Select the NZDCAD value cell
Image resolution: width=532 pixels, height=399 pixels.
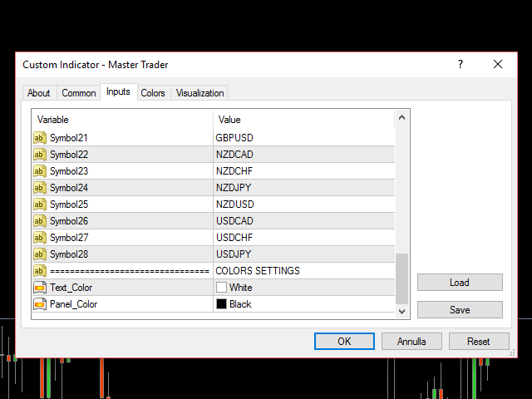pos(304,155)
